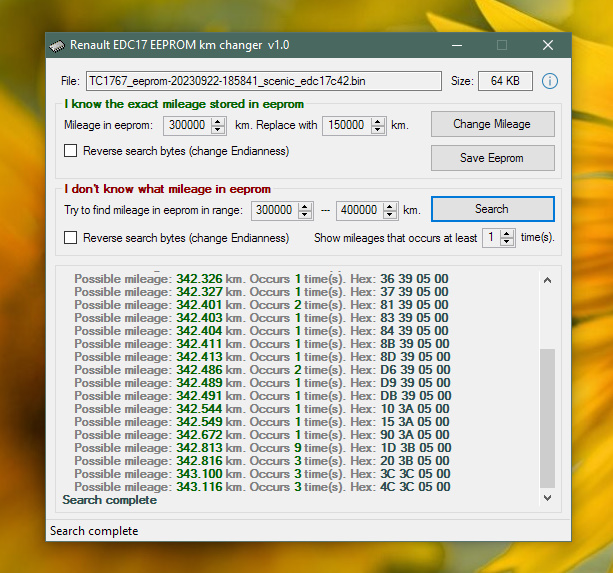Select the 342.413 km result row
The width and height of the screenshot is (613, 573).
(262, 356)
